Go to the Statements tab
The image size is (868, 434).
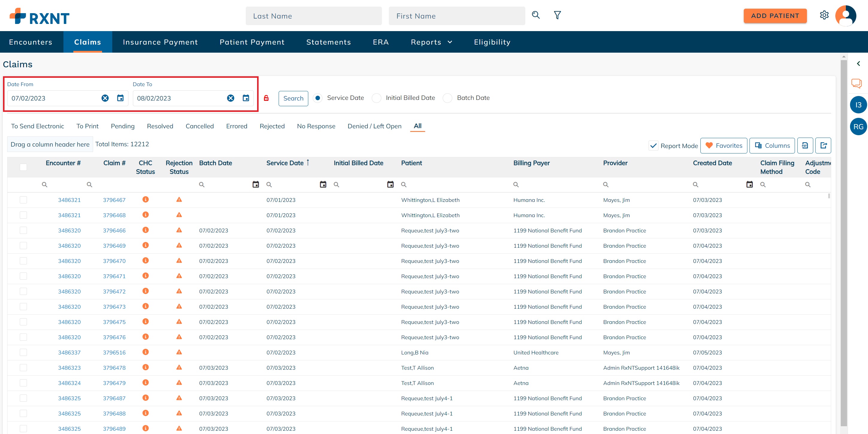pyautogui.click(x=329, y=42)
